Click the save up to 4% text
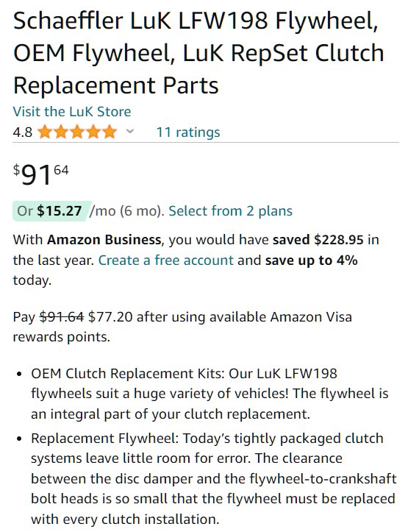Viewport: 408px width, 532px height. point(312,260)
